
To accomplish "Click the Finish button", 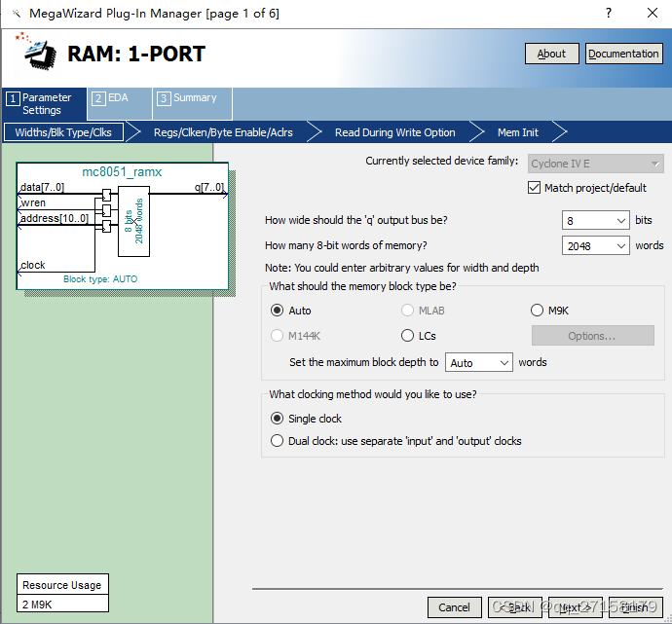I will [636, 606].
